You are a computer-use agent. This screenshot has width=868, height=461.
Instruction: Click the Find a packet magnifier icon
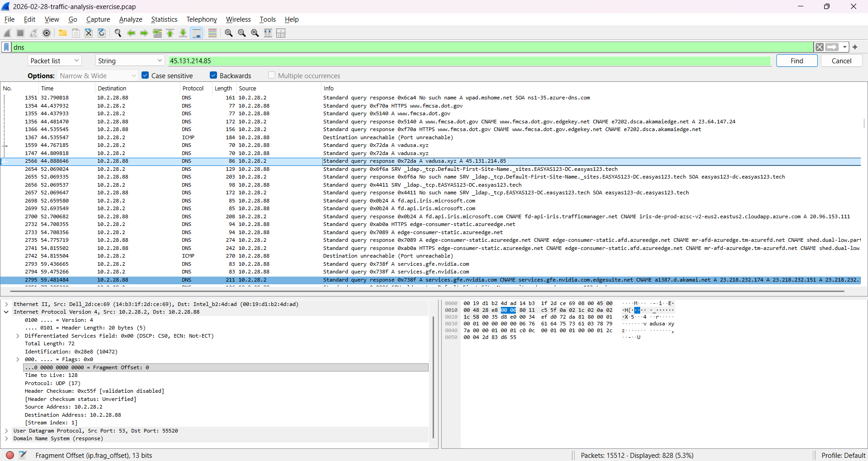(118, 33)
